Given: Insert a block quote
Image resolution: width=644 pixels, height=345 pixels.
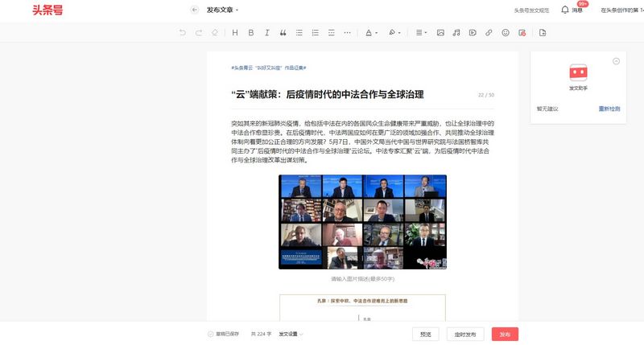Looking at the screenshot, I should pyautogui.click(x=283, y=33).
